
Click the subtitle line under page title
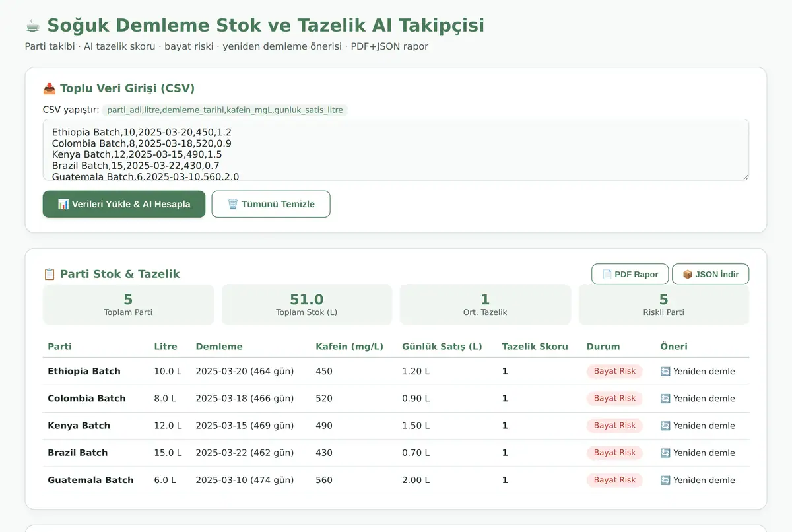point(226,46)
